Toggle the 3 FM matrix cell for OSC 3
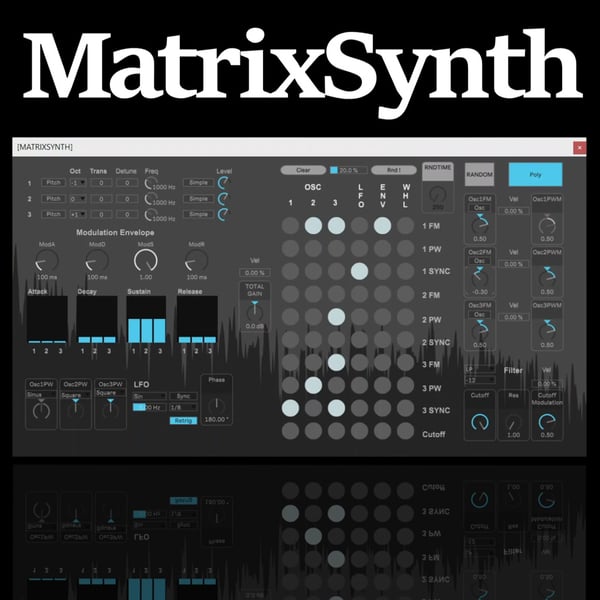600x600 pixels. click(x=336, y=362)
